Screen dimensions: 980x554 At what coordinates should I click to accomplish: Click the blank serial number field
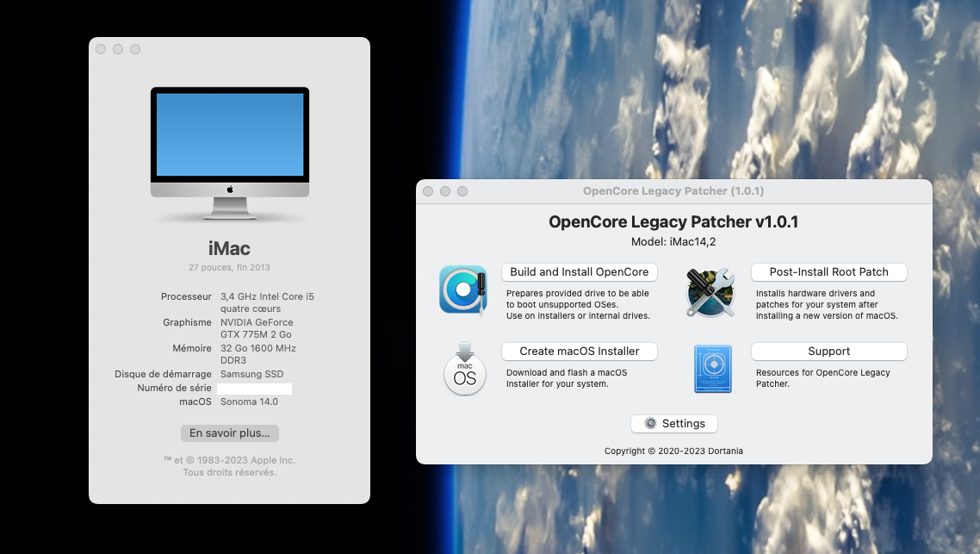[x=254, y=389]
